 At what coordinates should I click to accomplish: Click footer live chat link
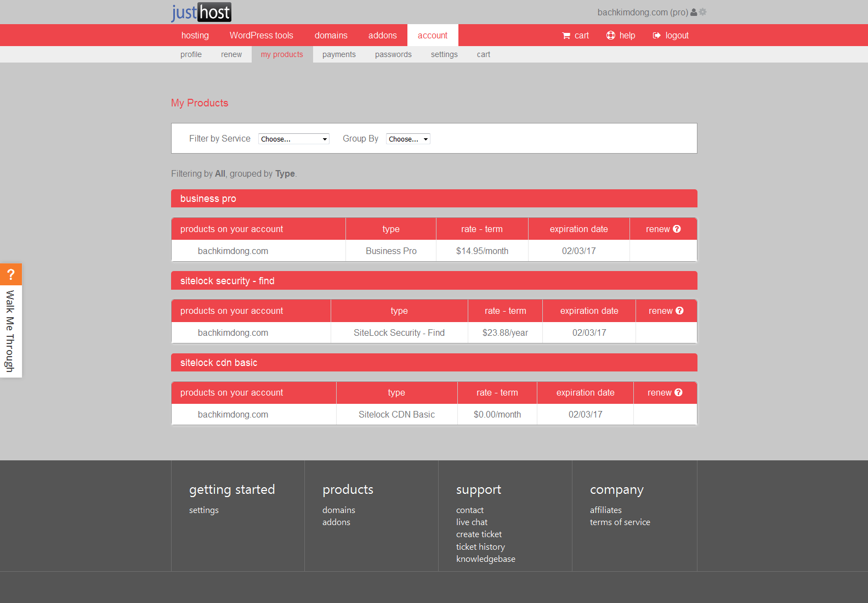[472, 522]
